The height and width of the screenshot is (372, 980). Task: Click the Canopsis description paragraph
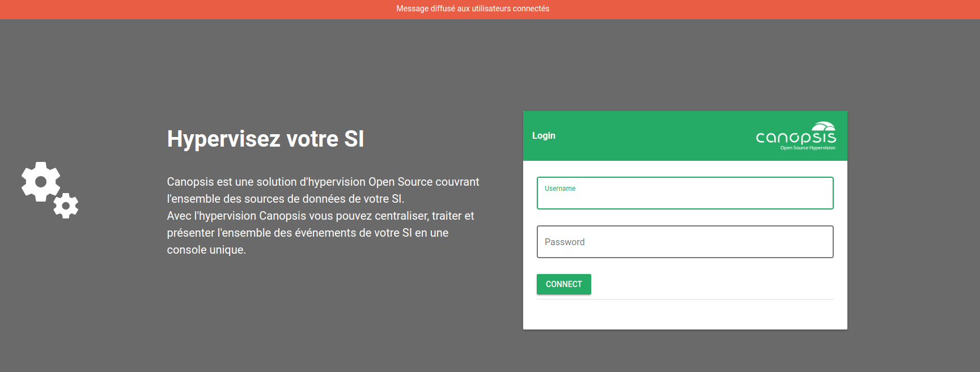[323, 216]
